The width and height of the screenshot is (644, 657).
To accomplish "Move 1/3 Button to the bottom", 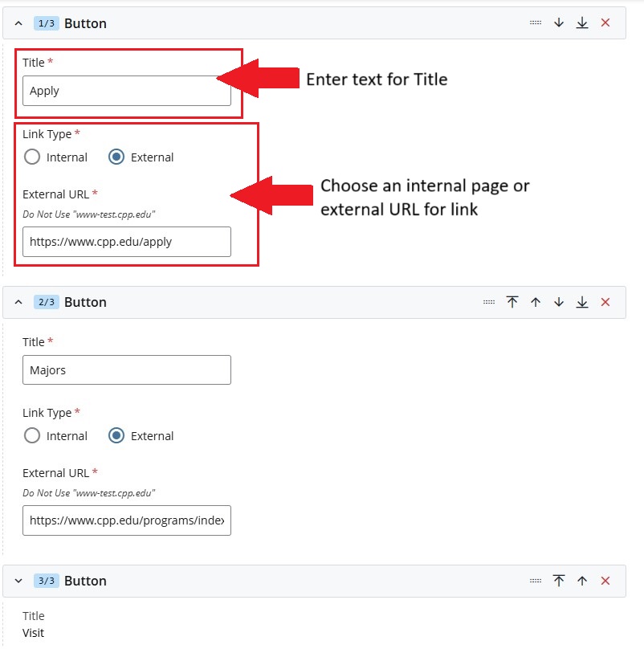I will pyautogui.click(x=582, y=23).
